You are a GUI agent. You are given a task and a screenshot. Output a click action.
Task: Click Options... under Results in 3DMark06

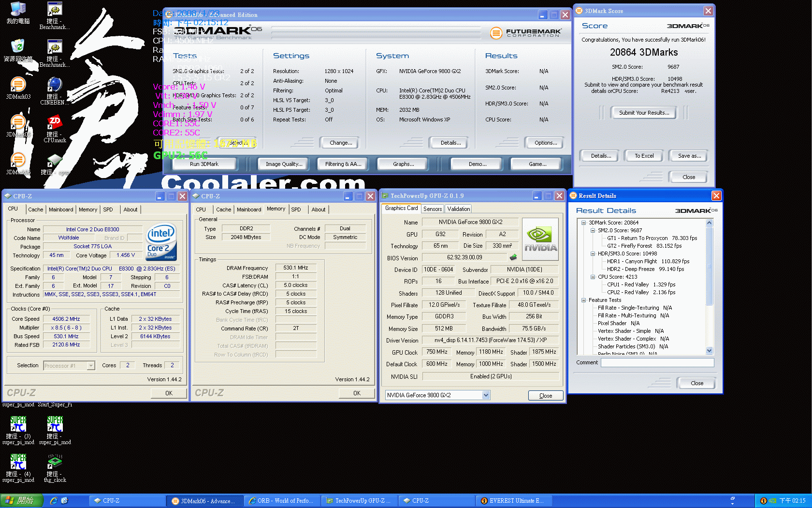tap(546, 143)
